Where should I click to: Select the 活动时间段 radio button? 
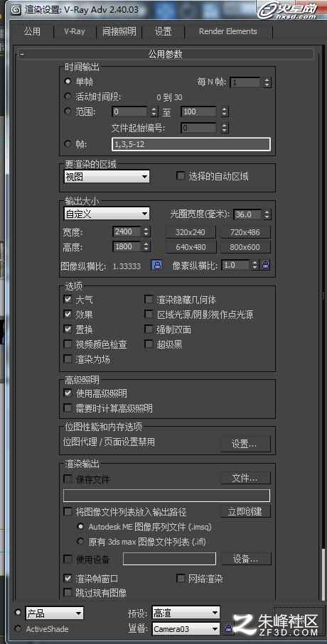[68, 97]
